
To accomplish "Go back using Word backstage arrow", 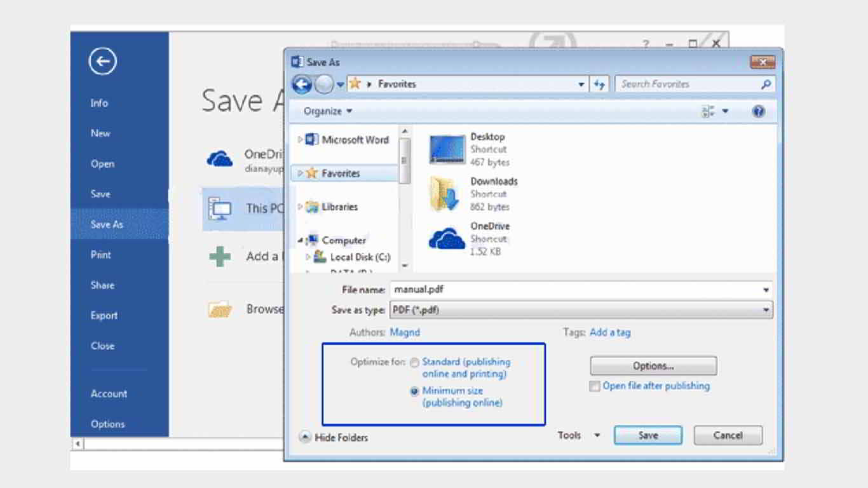I will (102, 62).
